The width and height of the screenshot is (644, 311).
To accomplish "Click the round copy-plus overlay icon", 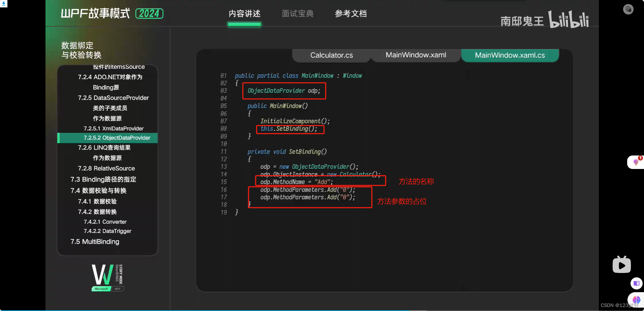I will (x=628, y=9).
